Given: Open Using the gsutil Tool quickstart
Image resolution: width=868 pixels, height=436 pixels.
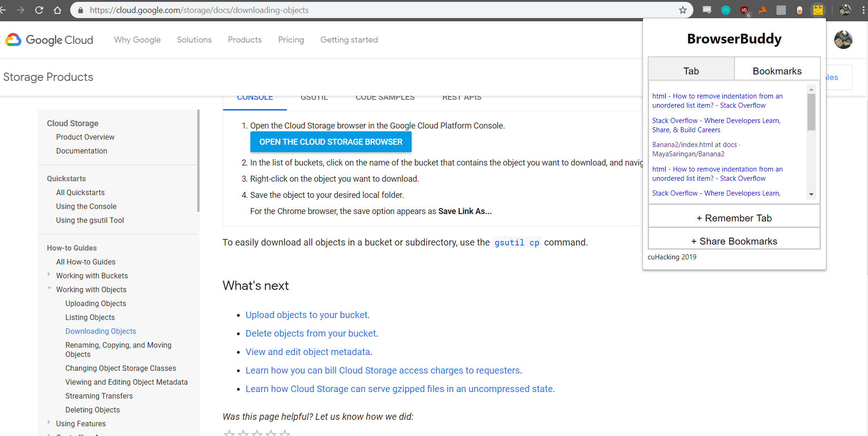Looking at the screenshot, I should 90,220.
